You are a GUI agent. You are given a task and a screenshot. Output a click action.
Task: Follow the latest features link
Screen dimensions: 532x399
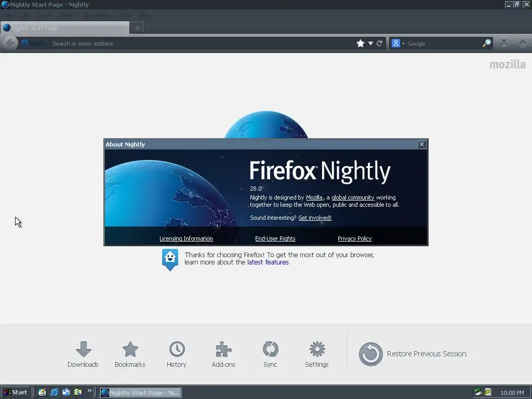[268, 262]
